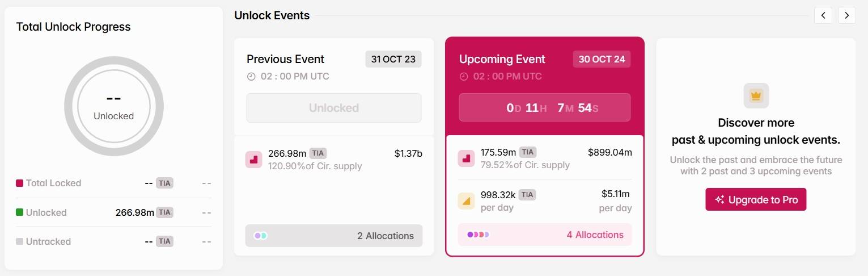868x276 pixels.
Task: Click the yellow linear vesting icon beside 998.32k
Action: pos(466,200)
